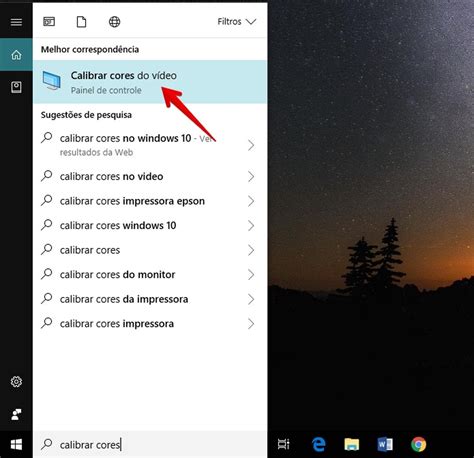Open Task View on the taskbar
The image size is (474, 458).
pos(284,444)
